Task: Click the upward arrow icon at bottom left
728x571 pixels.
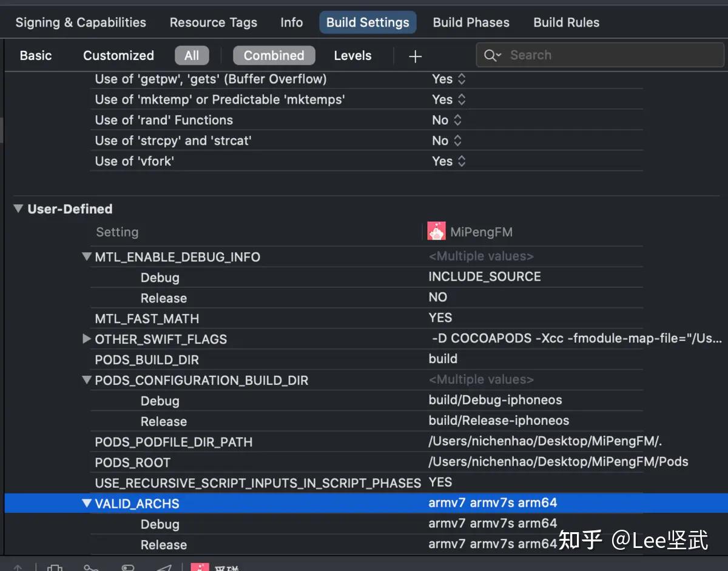Action: pyautogui.click(x=18, y=567)
